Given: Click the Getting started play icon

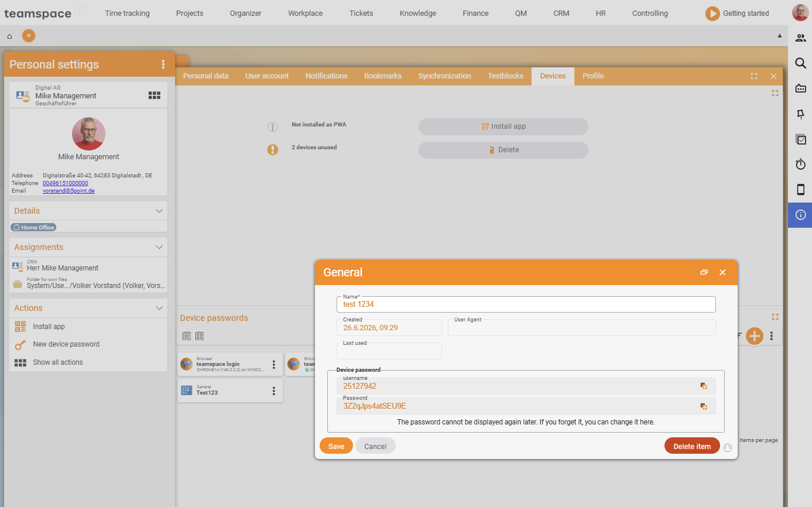Looking at the screenshot, I should click(712, 13).
